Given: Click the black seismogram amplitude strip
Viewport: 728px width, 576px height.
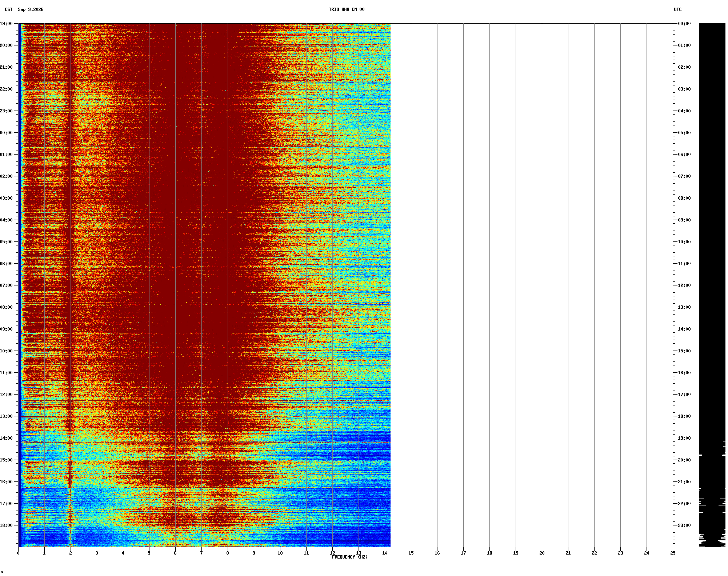Looking at the screenshot, I should (712, 285).
